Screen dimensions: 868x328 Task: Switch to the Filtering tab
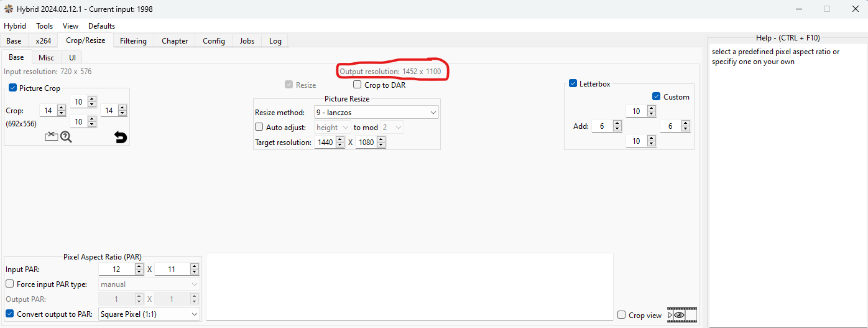(133, 41)
